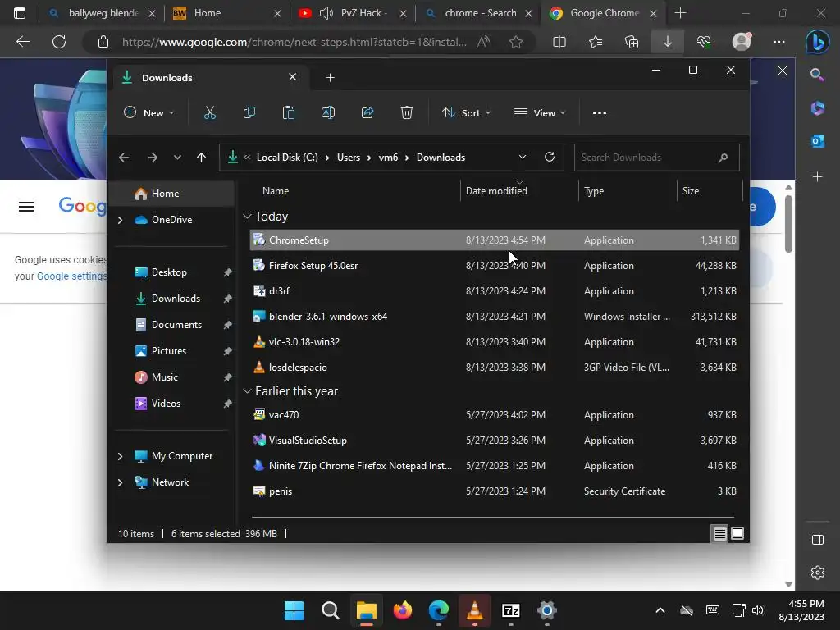The height and width of the screenshot is (630, 840).
Task: Expand Network in navigation pane
Action: [x=120, y=482]
